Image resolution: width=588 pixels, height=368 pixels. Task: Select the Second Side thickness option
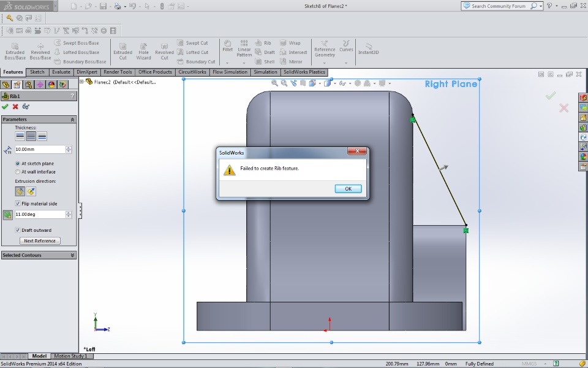(42, 136)
